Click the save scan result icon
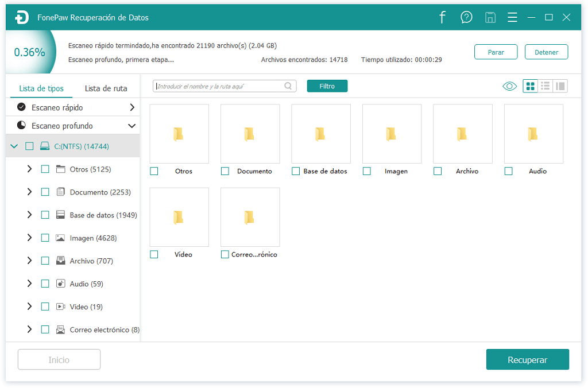 pyautogui.click(x=490, y=17)
